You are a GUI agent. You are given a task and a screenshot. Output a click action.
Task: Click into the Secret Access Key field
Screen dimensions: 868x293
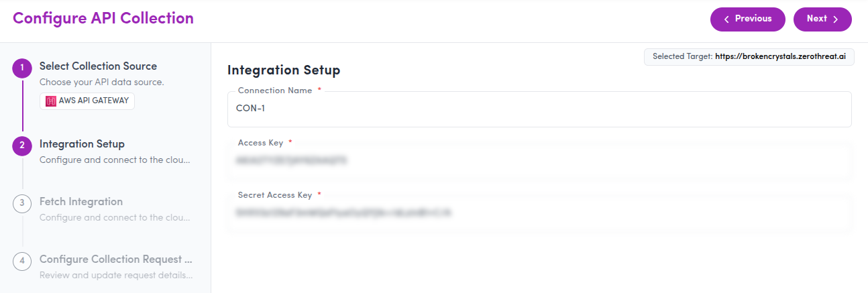coord(539,213)
